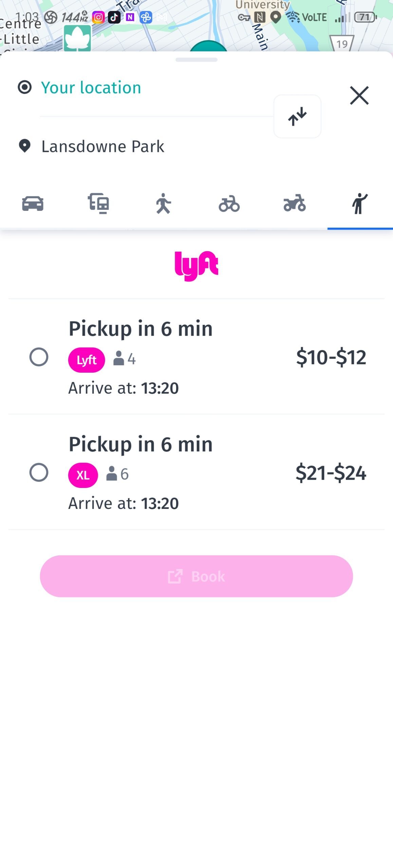Tap the panel drag handle
Screen dimensions: 393x868
point(196,60)
